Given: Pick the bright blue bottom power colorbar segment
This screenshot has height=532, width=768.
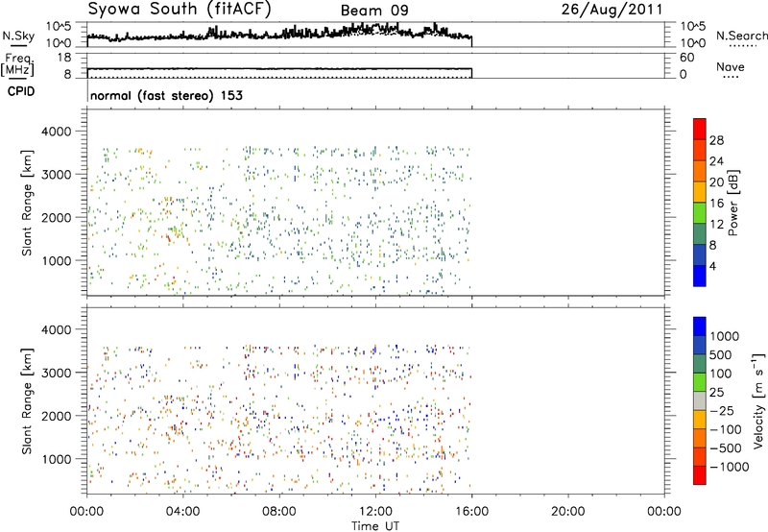Looking at the screenshot, I should [x=700, y=276].
